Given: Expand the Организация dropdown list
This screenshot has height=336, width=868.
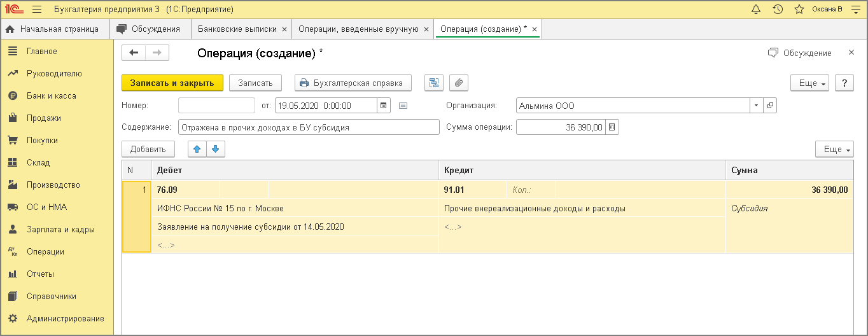Looking at the screenshot, I should click(756, 106).
